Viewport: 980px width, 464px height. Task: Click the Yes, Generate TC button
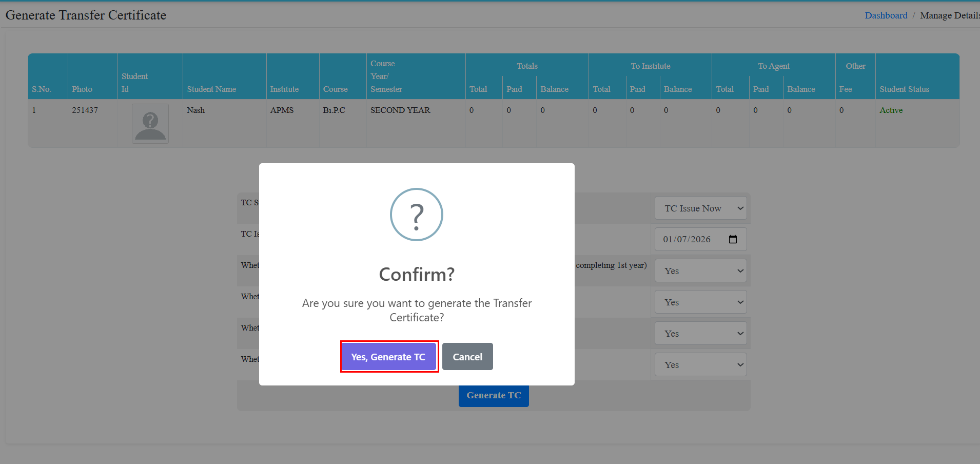(x=388, y=357)
